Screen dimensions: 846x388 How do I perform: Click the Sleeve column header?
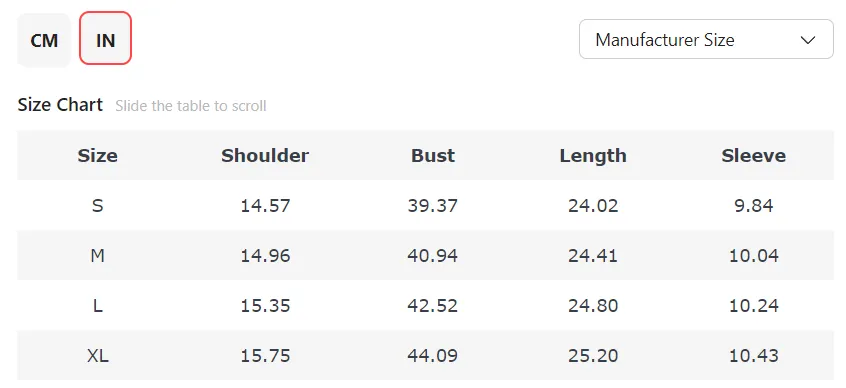pyautogui.click(x=754, y=155)
